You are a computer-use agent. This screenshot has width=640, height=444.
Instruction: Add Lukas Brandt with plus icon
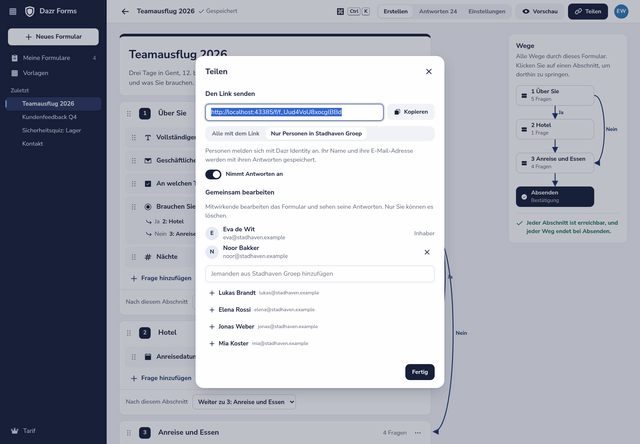pos(212,293)
